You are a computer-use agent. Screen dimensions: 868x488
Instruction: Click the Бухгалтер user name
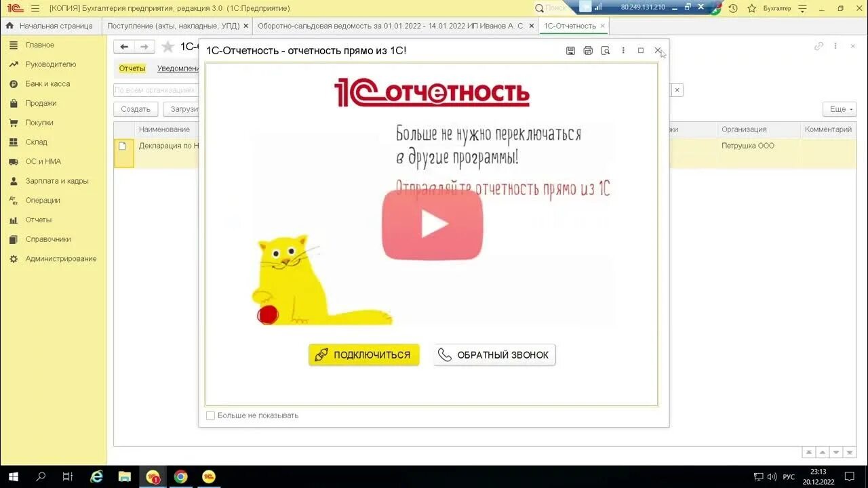[x=777, y=8]
